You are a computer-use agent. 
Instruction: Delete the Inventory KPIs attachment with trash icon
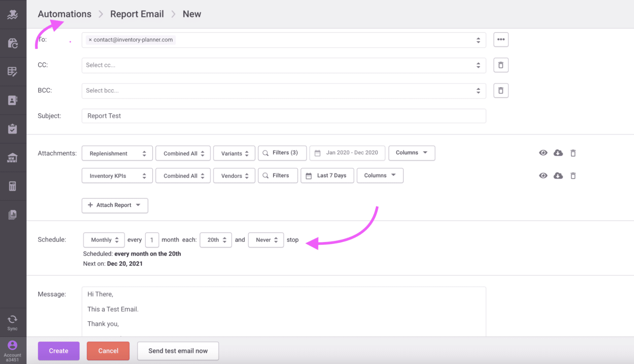pyautogui.click(x=573, y=176)
